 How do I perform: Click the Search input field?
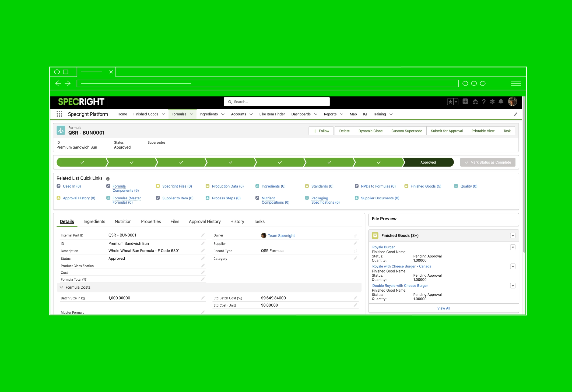(277, 102)
